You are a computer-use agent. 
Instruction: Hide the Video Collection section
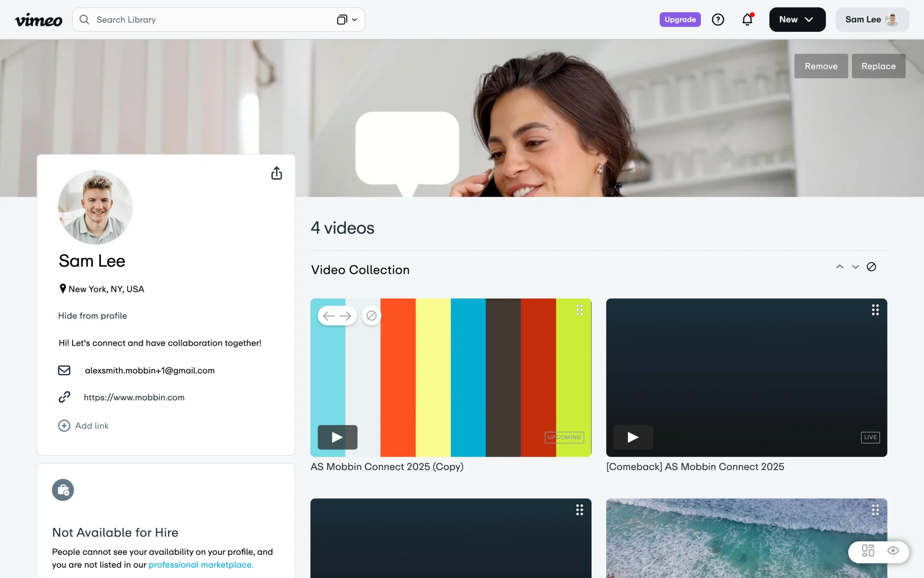pos(871,267)
